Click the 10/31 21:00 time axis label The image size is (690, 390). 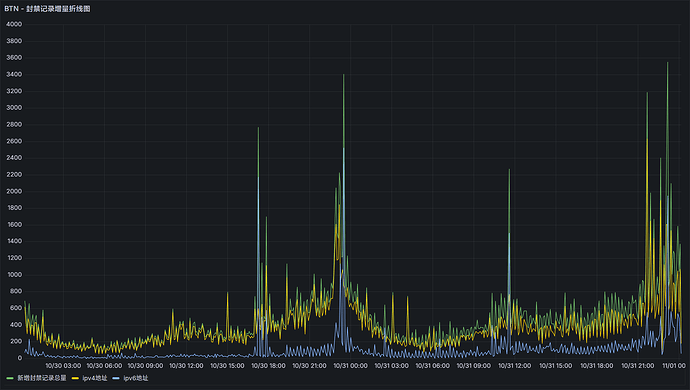(x=638, y=366)
